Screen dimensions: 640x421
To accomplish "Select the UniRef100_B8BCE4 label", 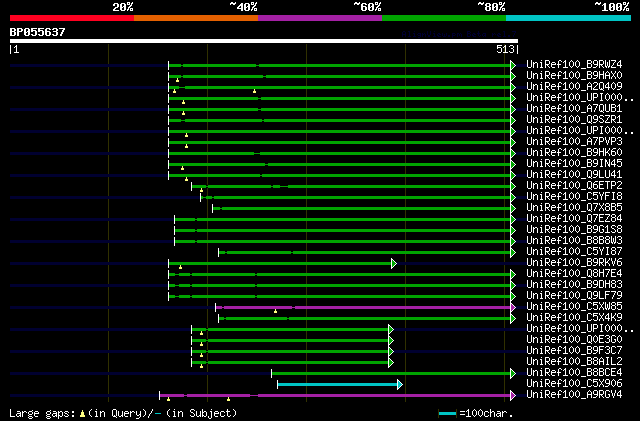I will pos(574,373).
